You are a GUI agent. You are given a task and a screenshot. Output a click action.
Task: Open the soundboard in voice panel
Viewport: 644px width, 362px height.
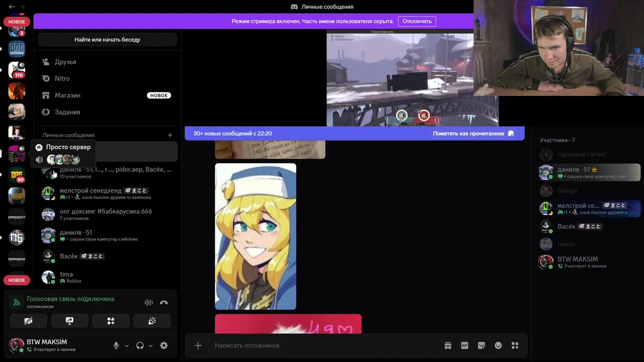(152, 321)
